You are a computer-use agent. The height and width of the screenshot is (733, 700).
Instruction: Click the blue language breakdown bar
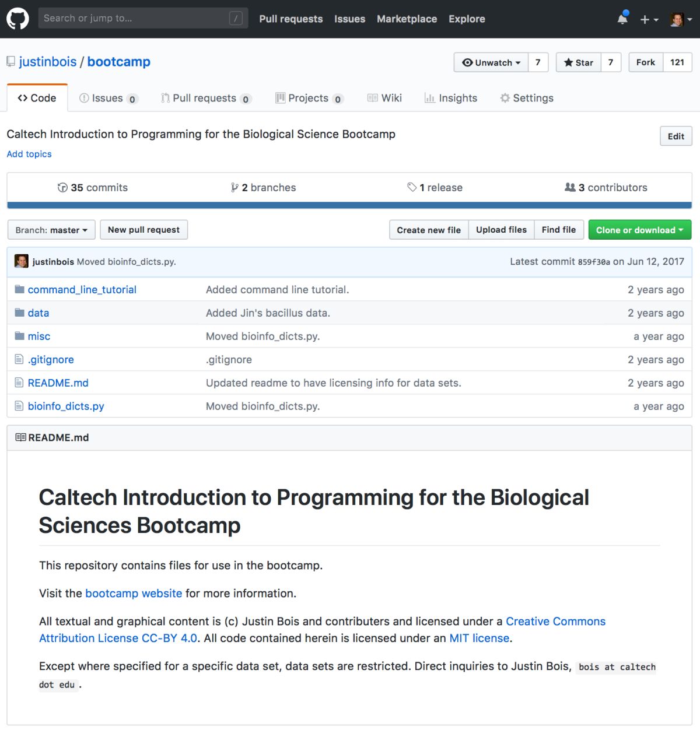point(349,205)
